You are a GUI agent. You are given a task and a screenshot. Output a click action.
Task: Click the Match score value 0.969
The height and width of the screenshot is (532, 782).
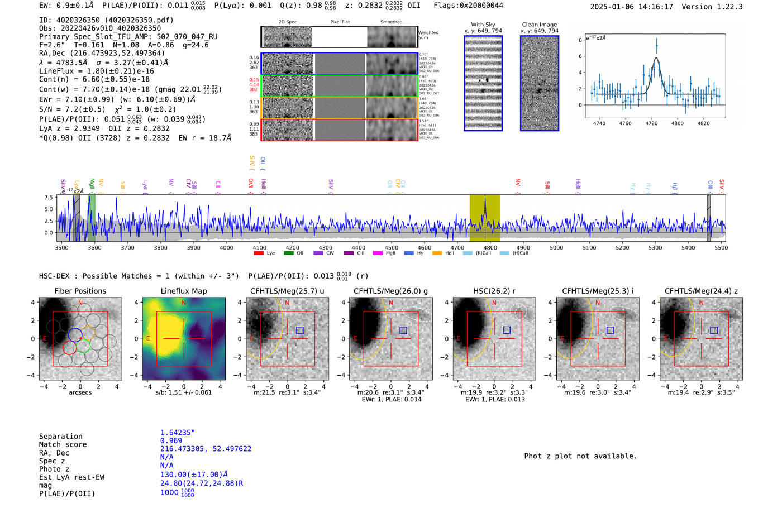tap(171, 441)
